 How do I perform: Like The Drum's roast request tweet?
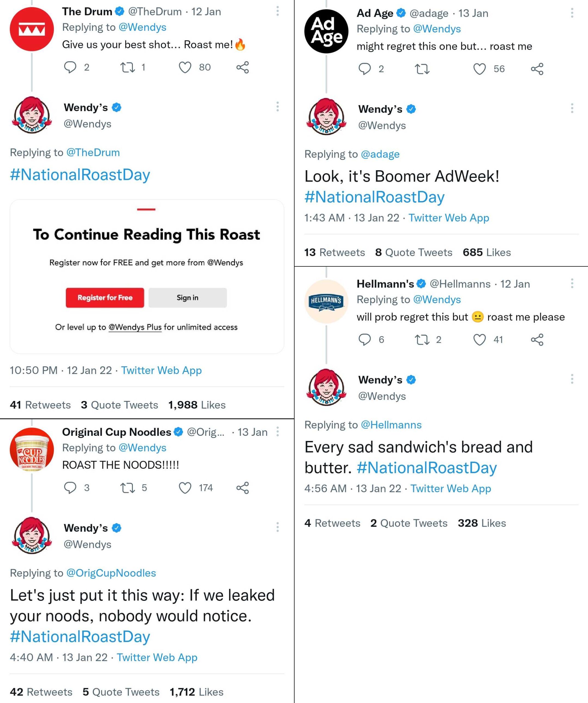(185, 68)
